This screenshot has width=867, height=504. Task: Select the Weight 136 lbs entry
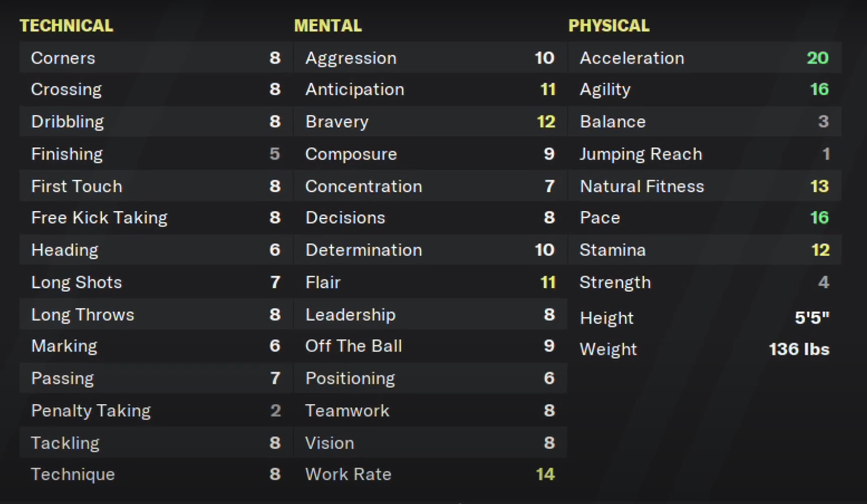pos(705,349)
